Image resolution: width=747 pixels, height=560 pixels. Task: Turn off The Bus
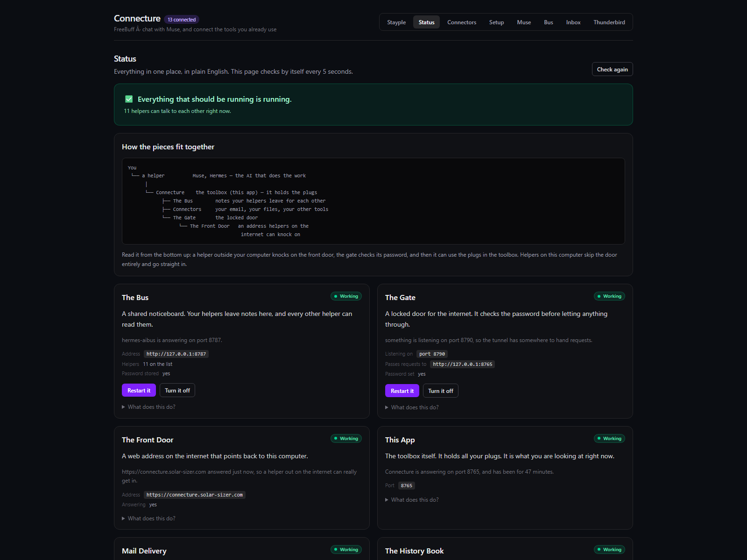coord(177,390)
